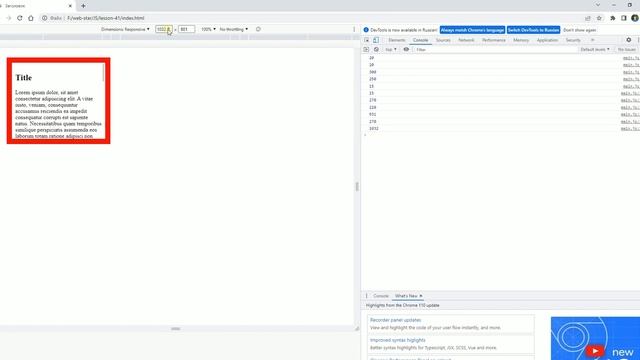The image size is (640, 360).
Task: Open a new browser tab
Action: (83, 6)
